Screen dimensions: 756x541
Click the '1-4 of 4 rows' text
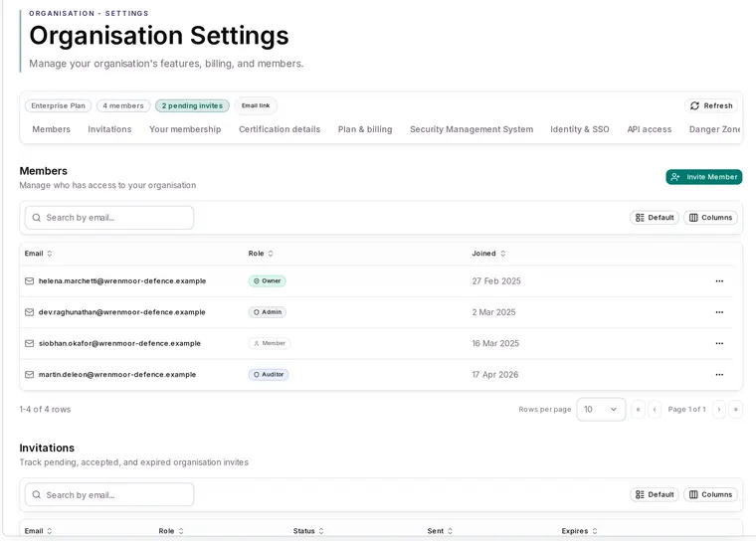tap(46, 410)
